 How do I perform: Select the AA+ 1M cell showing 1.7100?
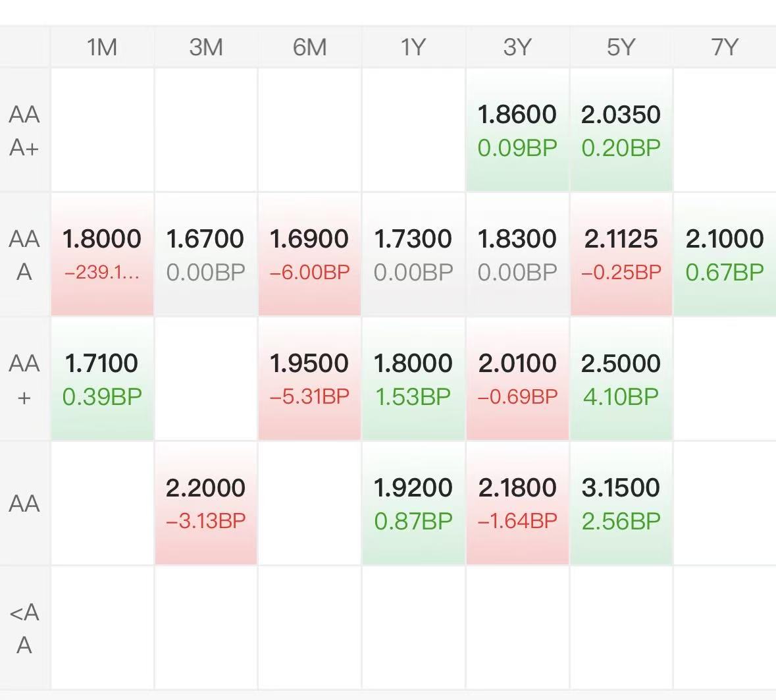click(102, 379)
